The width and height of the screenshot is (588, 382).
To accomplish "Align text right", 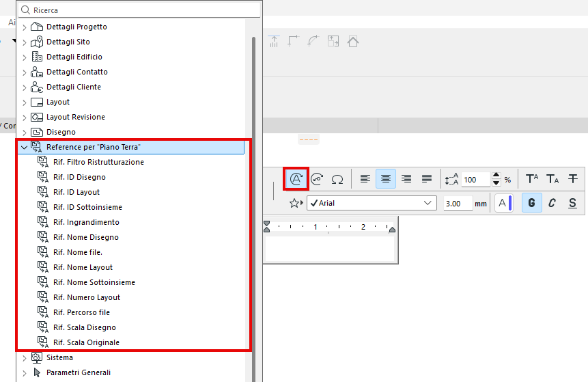I will pos(406,179).
